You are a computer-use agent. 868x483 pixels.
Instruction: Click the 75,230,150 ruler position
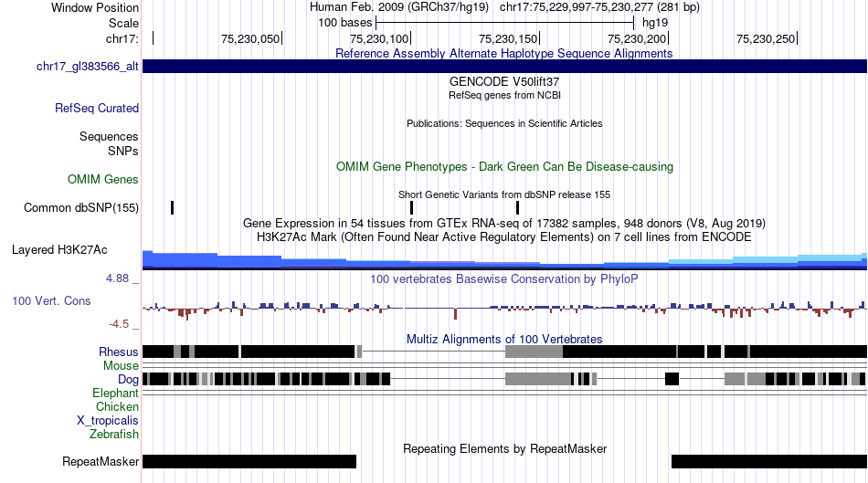click(508, 38)
